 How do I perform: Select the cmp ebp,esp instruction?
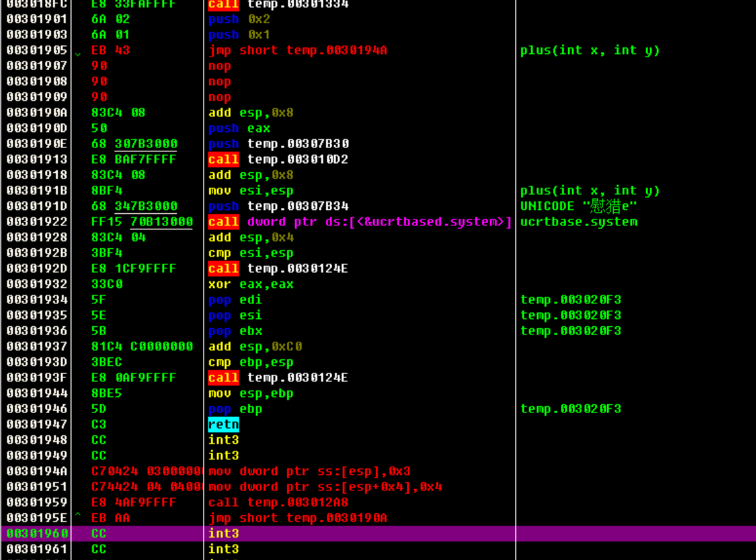250,362
